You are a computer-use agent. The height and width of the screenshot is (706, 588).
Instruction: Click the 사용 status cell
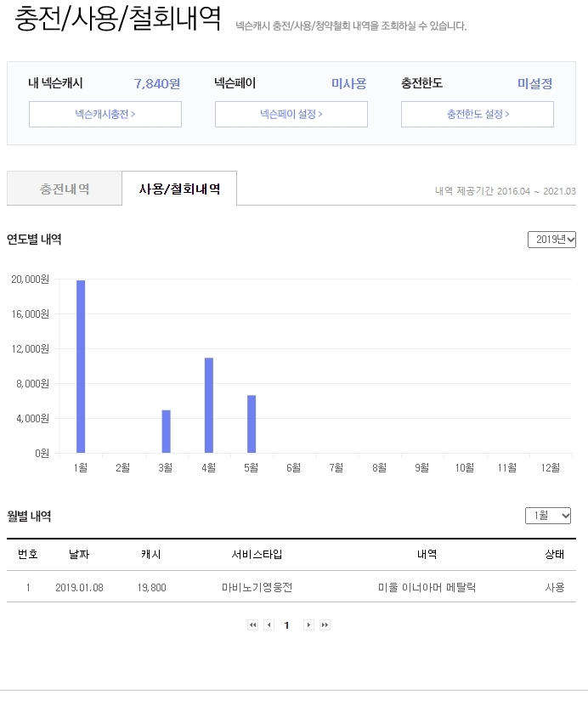554,587
